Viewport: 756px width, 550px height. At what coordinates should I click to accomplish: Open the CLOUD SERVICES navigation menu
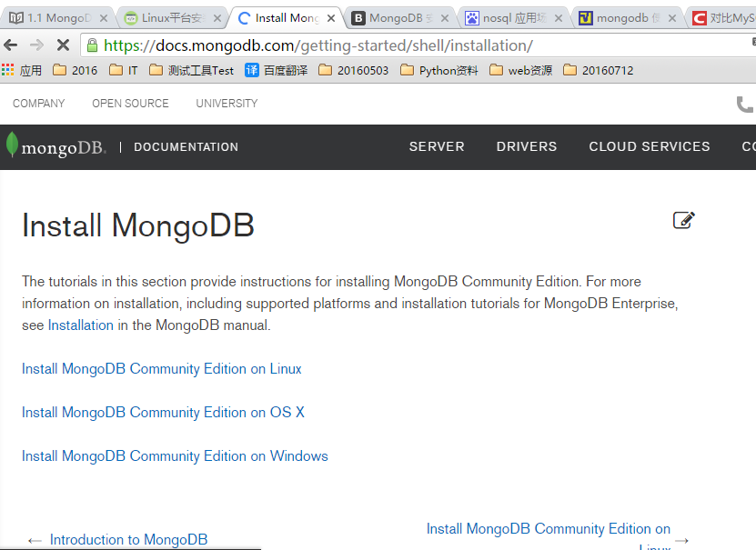pyautogui.click(x=649, y=146)
